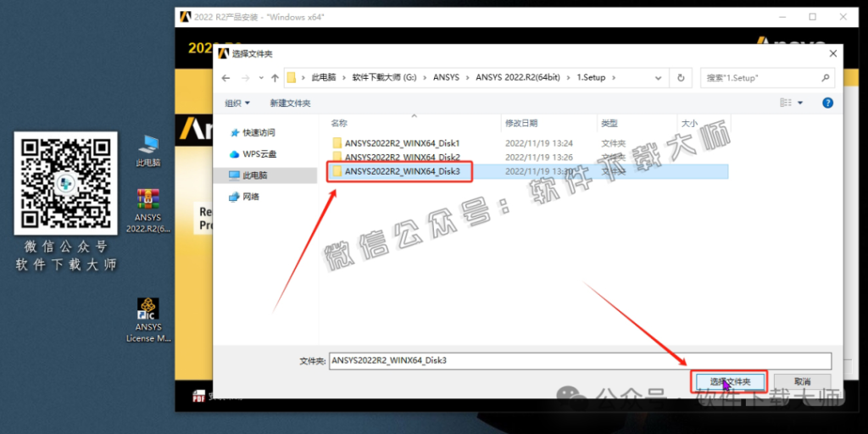The image size is (868, 434).
Task: Select 此电脑 in navigation pane
Action: 265,175
